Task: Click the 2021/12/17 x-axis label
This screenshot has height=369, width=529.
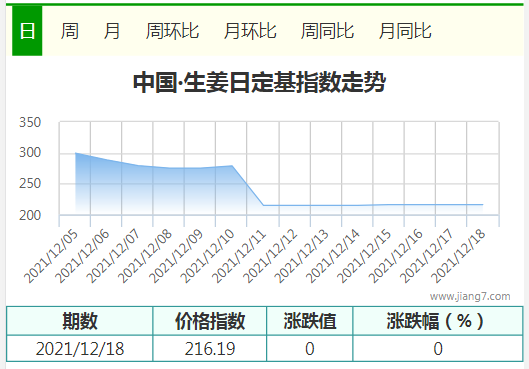Action: click(x=427, y=257)
